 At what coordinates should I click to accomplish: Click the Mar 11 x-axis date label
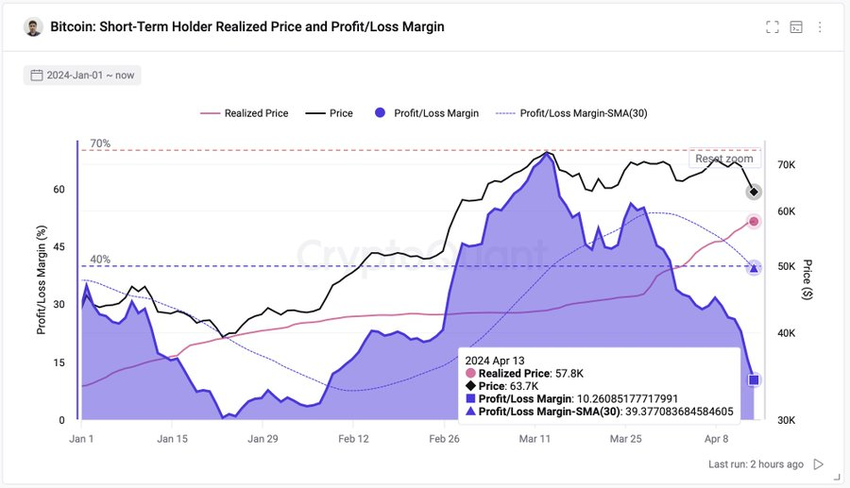point(537,438)
